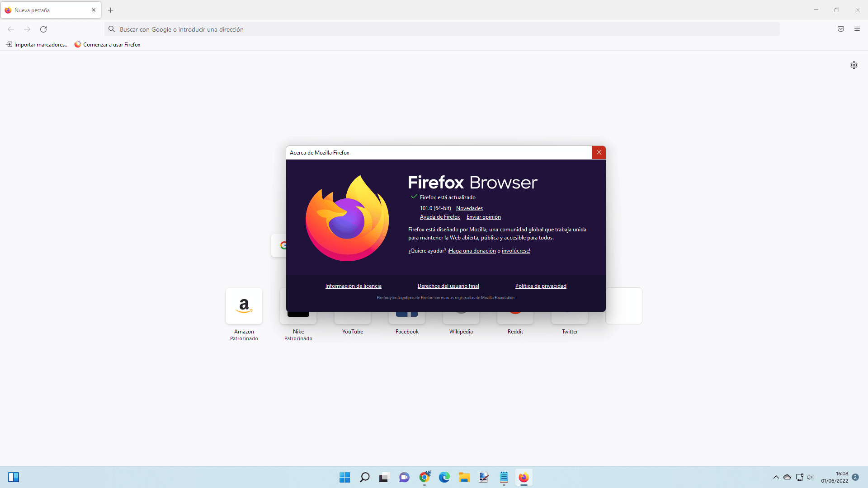Open the comunidad global link
Screen dimensions: 868x488
pyautogui.click(x=521, y=230)
